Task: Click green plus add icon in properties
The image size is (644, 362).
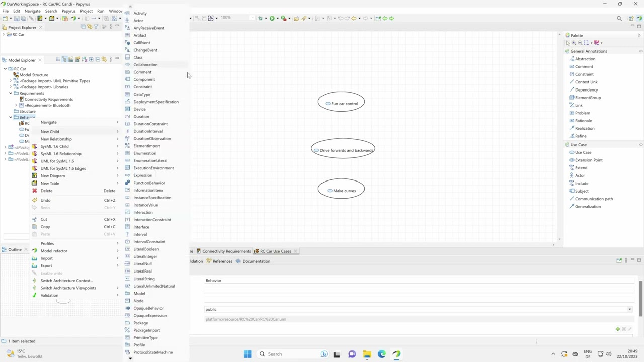Action: coord(617,329)
